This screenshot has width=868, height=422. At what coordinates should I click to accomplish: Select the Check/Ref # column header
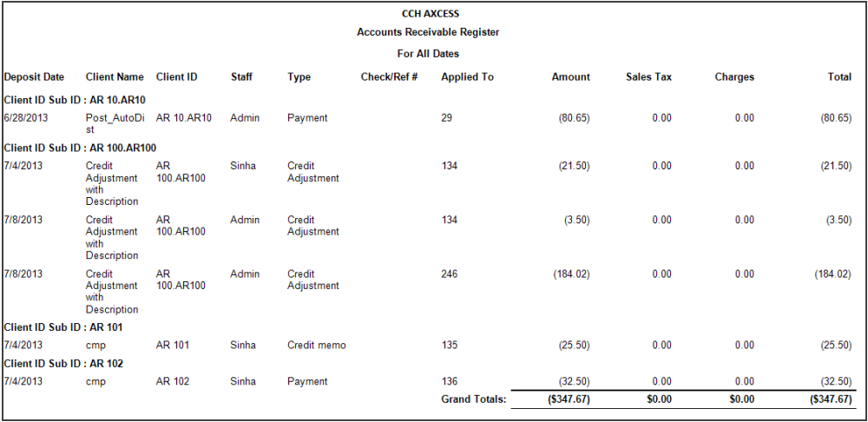390,76
